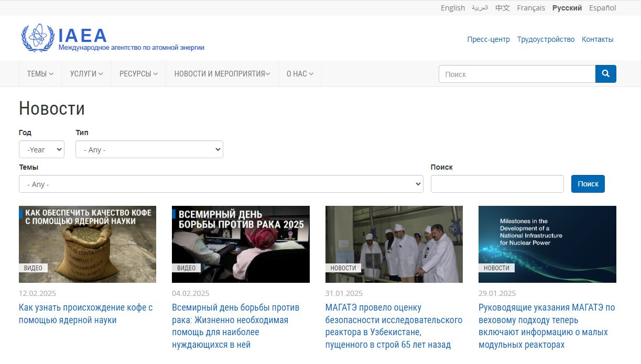641x364 pixels.
Task: Select the Français language link
Action: 530,8
